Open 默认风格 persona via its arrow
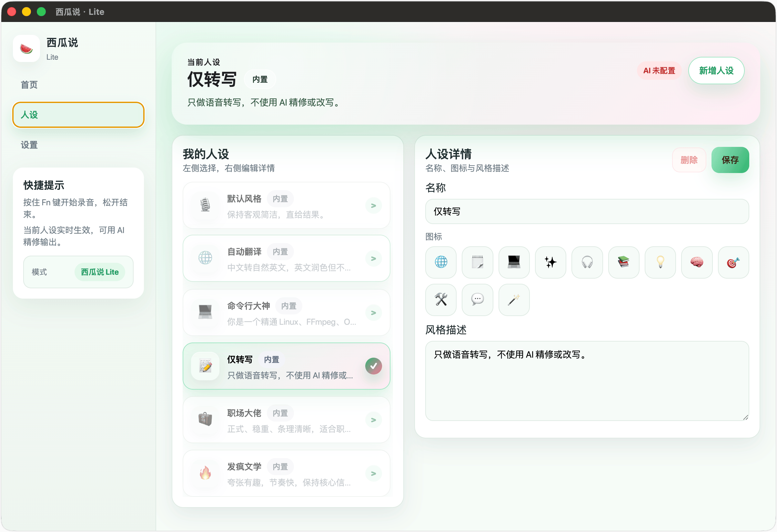Screen dimensions: 777x532 [373, 206]
